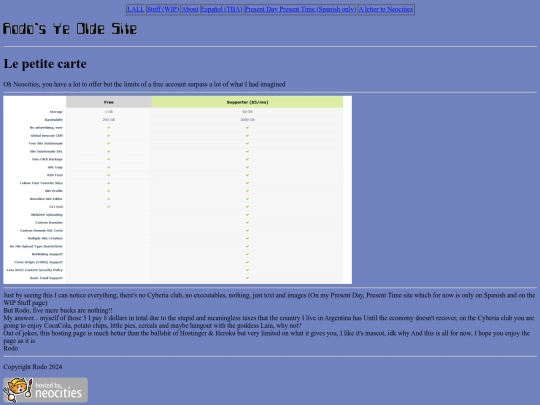The height and width of the screenshot is (405, 540).
Task: Click the Copyright Rodo 2024 text
Action: click(33, 367)
